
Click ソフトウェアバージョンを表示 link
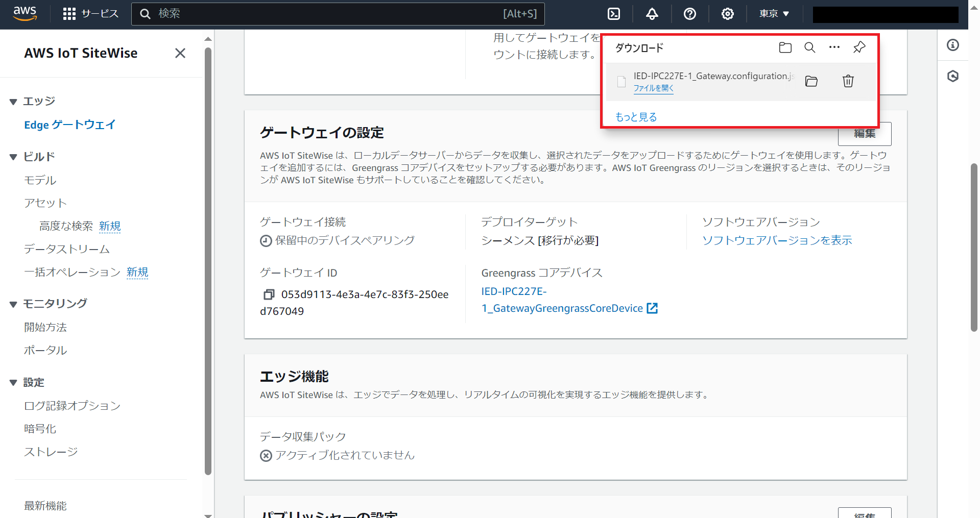[777, 240]
